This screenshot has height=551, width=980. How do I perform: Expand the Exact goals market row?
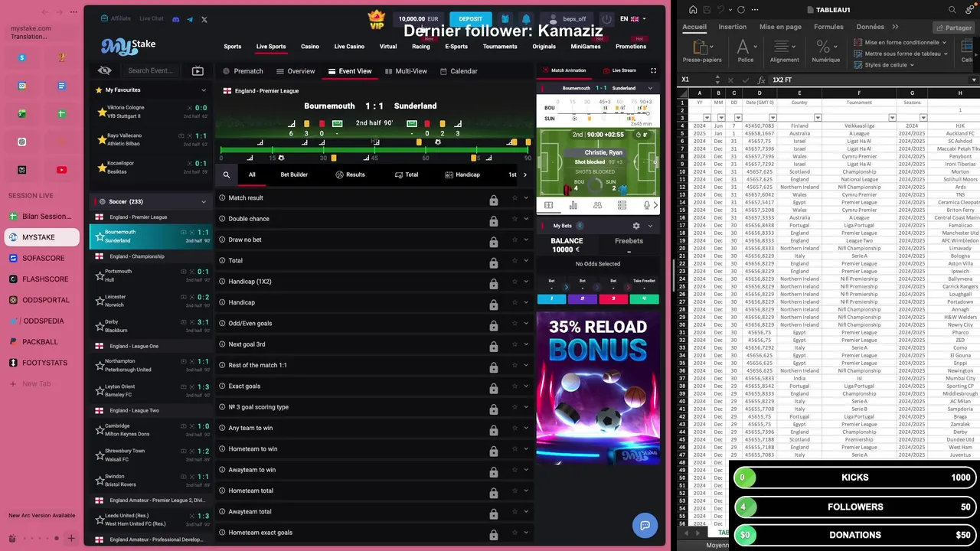tap(526, 386)
